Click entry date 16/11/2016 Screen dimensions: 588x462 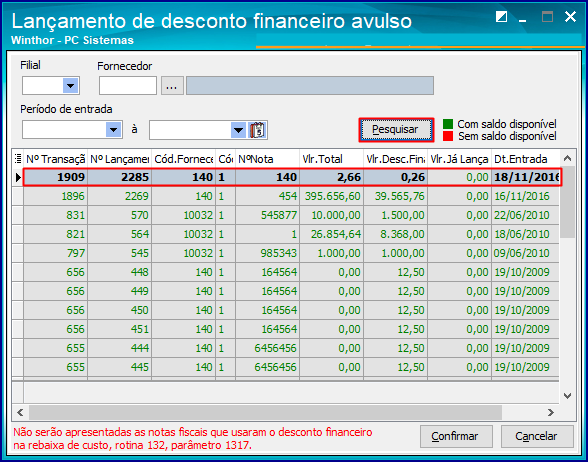(525, 196)
